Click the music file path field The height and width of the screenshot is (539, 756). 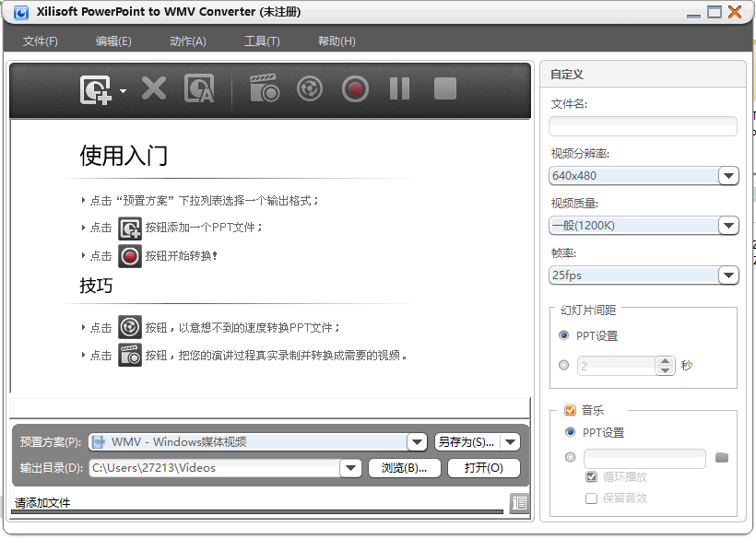point(644,459)
